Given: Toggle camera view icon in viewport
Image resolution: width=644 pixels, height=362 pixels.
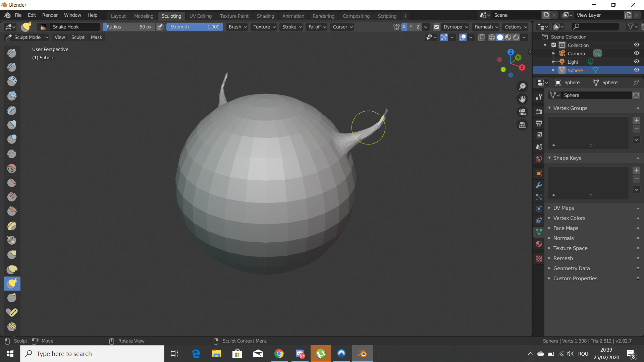Looking at the screenshot, I should coord(522,112).
